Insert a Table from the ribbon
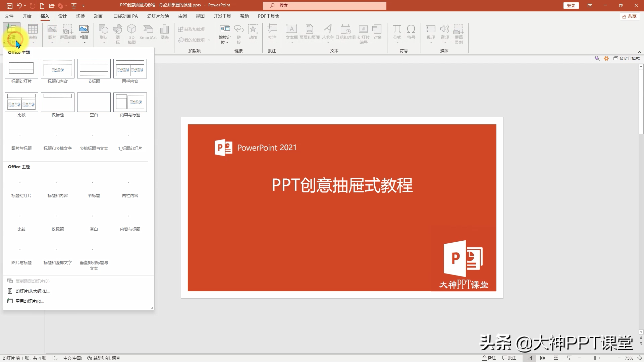The width and height of the screenshot is (644, 362). click(33, 34)
